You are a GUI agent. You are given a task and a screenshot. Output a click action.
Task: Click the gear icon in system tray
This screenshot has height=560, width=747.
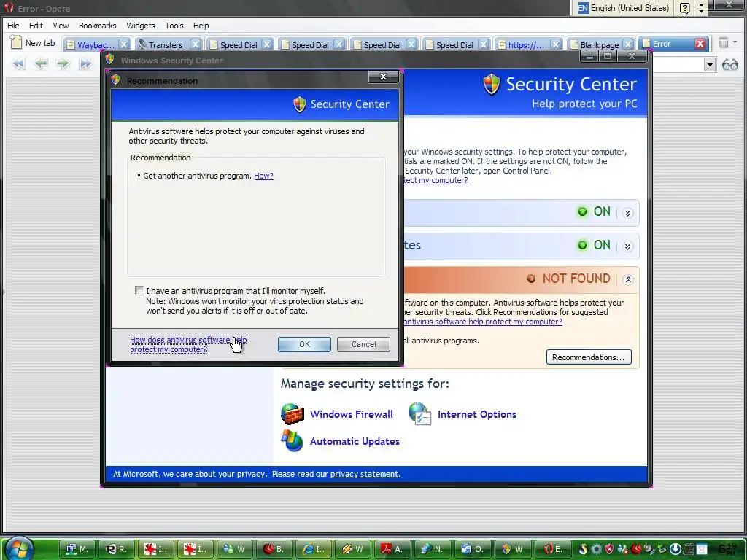pos(597,549)
